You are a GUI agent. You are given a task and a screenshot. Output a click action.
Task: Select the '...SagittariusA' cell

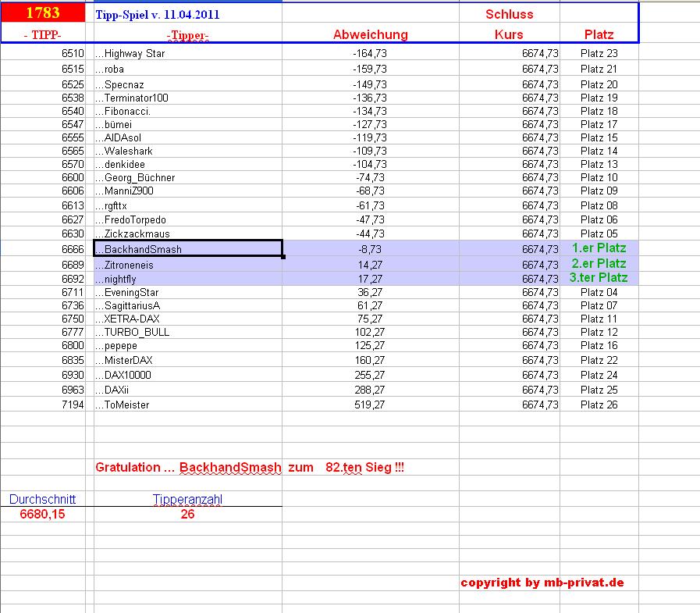[x=188, y=306]
